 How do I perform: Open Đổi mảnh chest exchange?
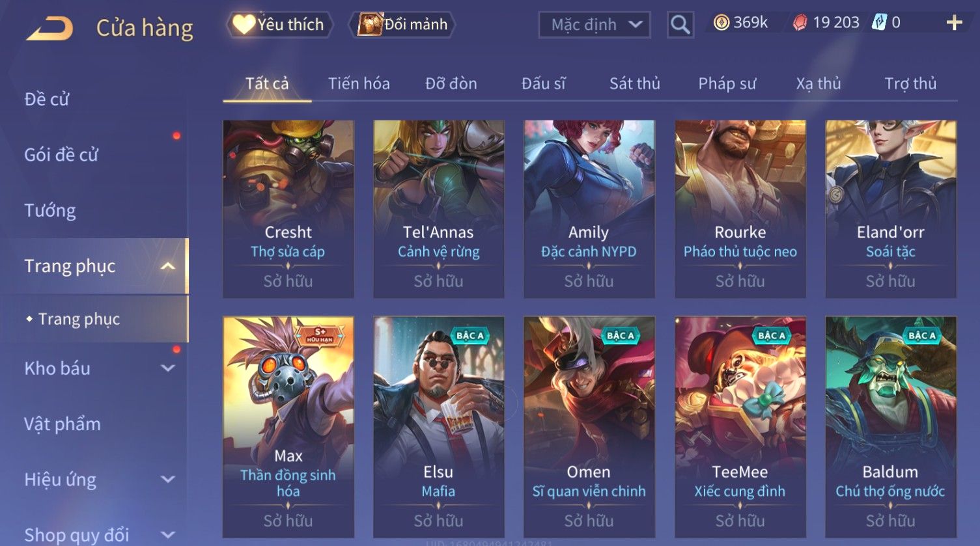[402, 25]
